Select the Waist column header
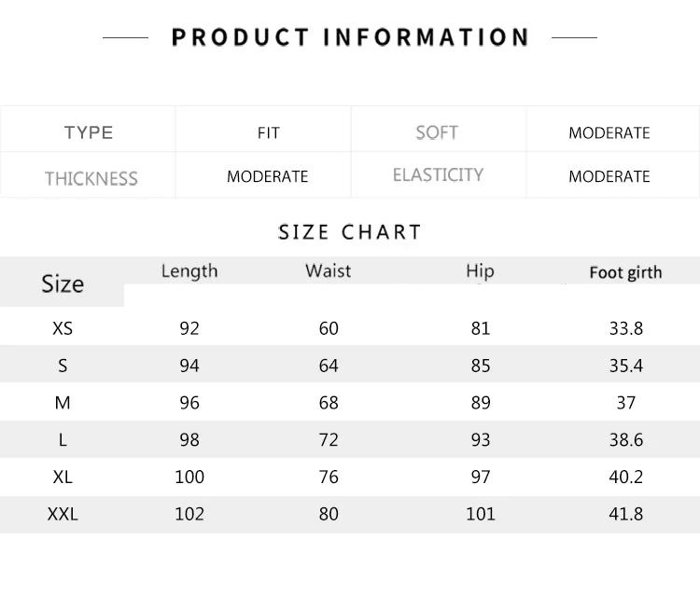Image resolution: width=700 pixels, height=595 pixels. (x=329, y=270)
